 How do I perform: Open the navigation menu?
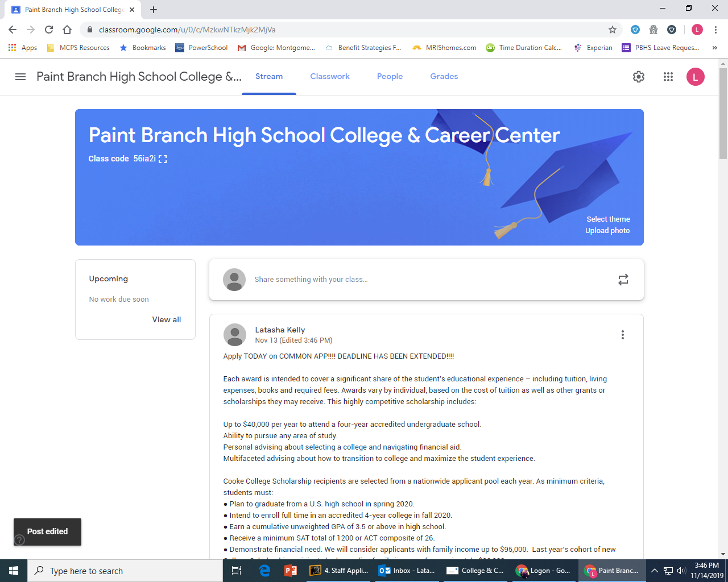(20, 77)
